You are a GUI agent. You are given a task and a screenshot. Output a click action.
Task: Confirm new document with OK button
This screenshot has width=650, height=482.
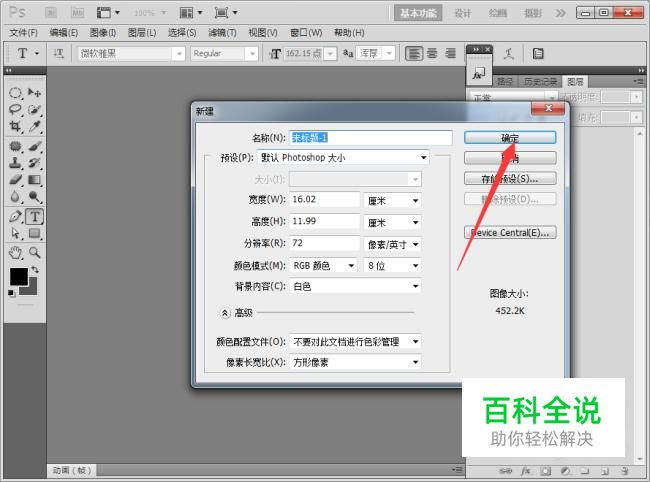[510, 138]
